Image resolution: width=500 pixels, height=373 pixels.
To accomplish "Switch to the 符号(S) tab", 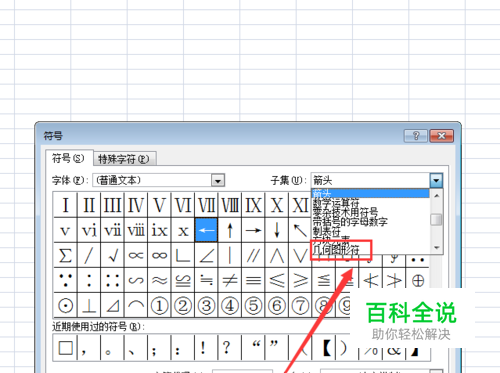I will [68, 158].
